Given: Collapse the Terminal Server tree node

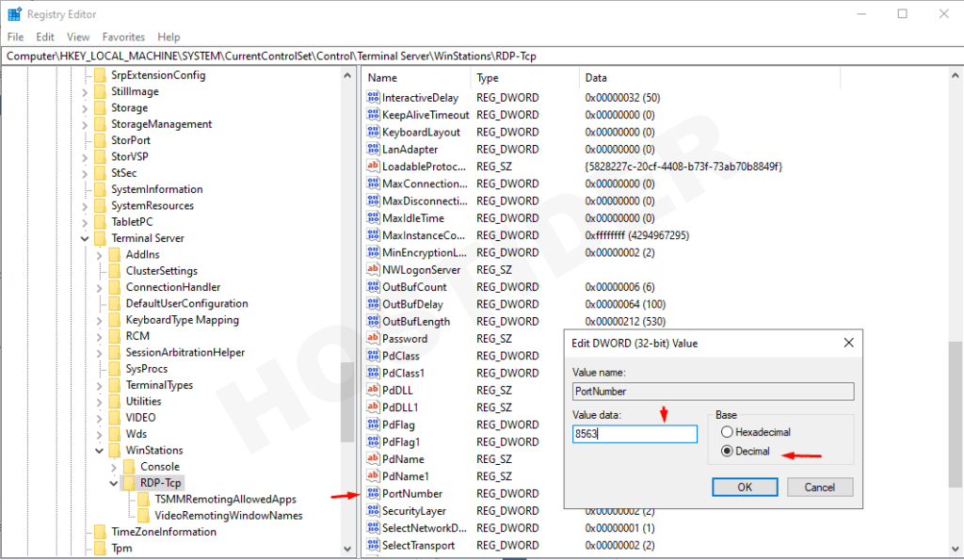Looking at the screenshot, I should 85,238.
